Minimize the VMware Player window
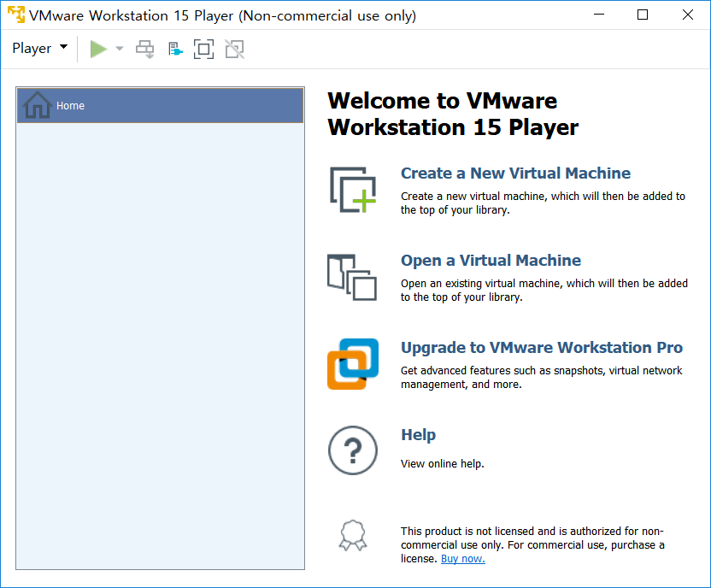Viewport: 711px width, 588px height. pyautogui.click(x=599, y=15)
